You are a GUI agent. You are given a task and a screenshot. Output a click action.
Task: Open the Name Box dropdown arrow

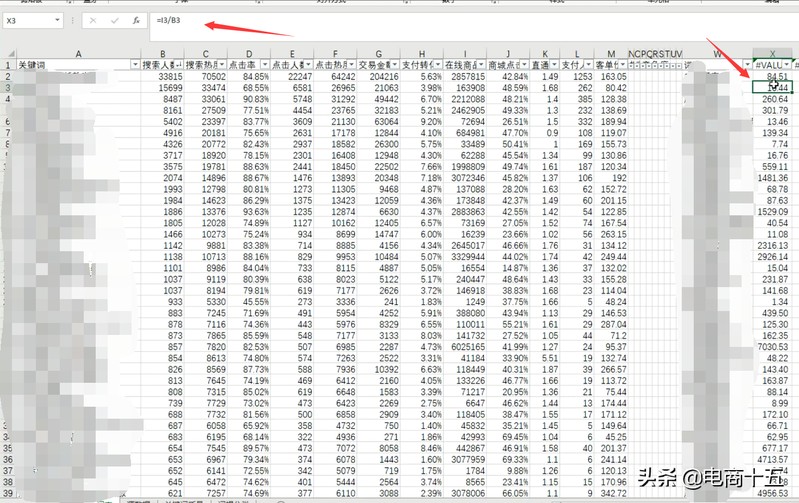tap(57, 20)
